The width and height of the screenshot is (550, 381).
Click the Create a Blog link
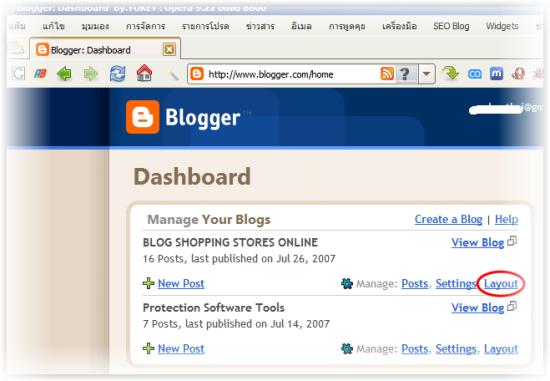448,219
